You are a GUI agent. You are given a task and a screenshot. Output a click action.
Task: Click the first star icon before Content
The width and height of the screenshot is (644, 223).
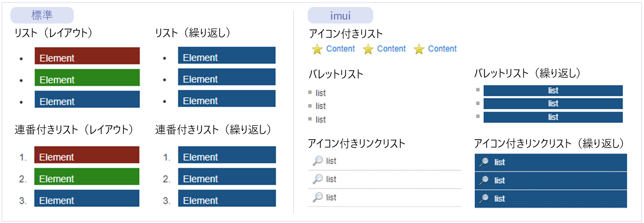(x=317, y=49)
